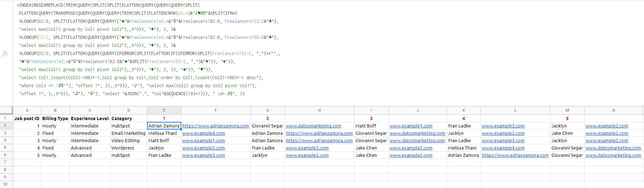644x188 pixels.
Task: Open www.example3.com link in column L row 2
Action: pyautogui.click(x=503, y=126)
